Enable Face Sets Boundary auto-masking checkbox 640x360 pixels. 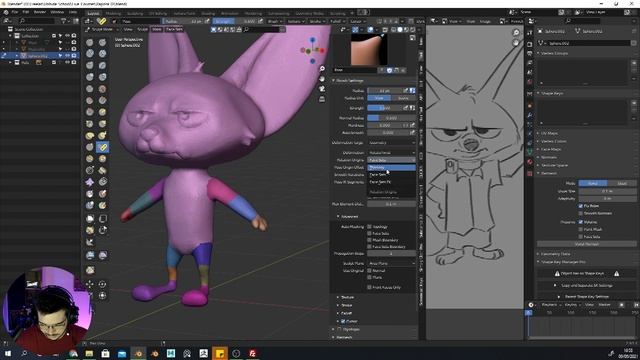pos(369,247)
